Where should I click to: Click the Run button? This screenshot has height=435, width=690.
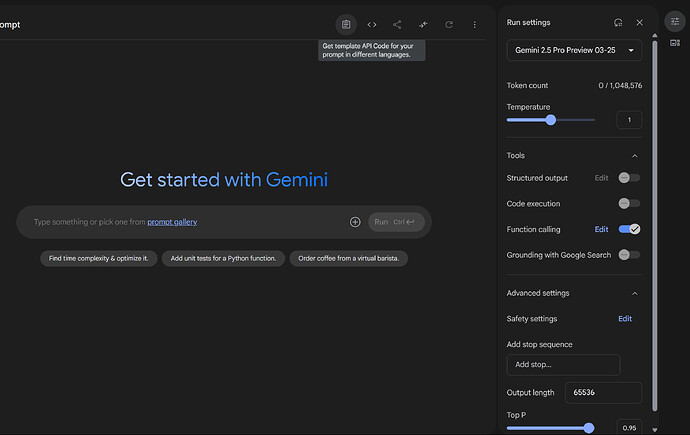tap(396, 222)
